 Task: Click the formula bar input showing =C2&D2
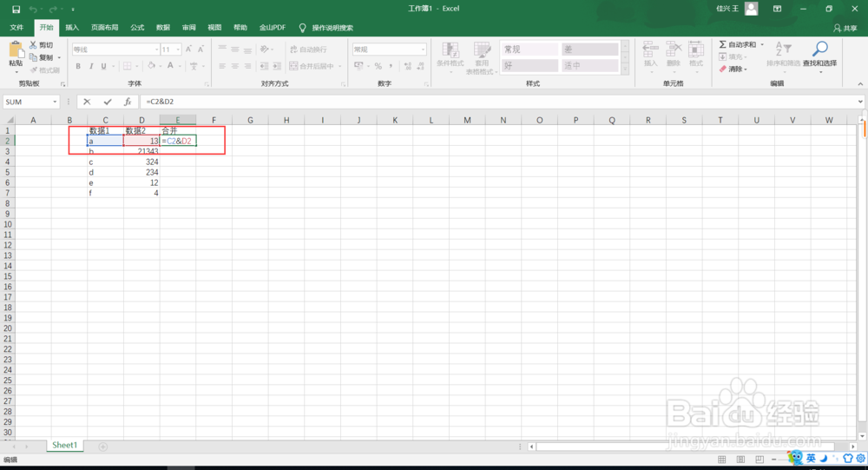(498, 102)
